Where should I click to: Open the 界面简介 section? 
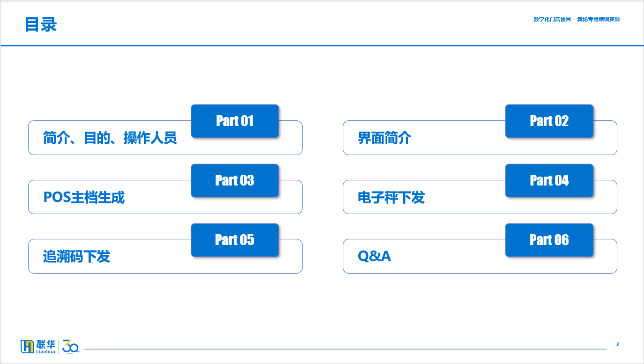480,138
